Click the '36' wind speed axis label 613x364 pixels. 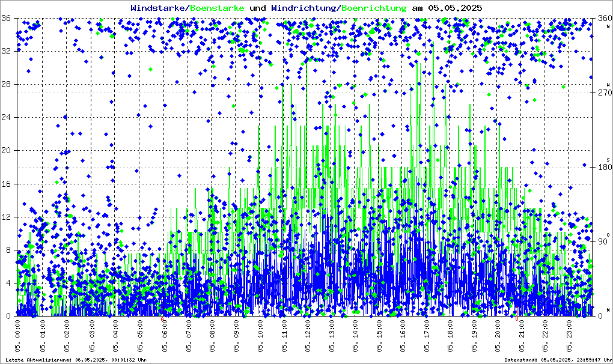coord(6,19)
